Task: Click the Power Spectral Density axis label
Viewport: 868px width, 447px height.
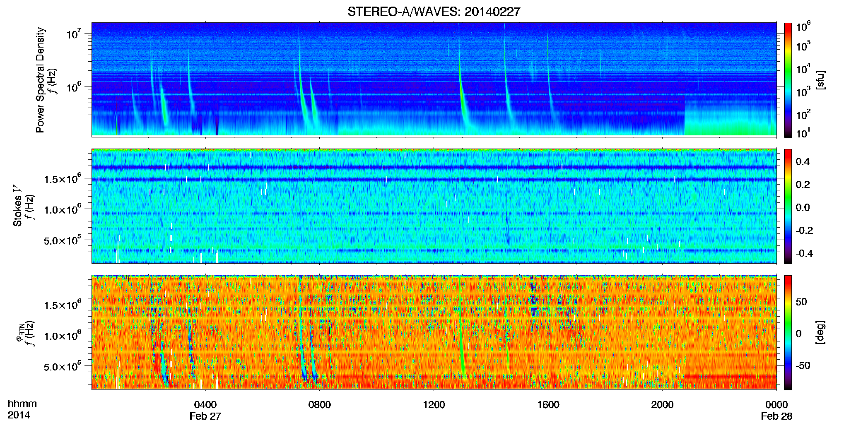Action: tap(40, 80)
